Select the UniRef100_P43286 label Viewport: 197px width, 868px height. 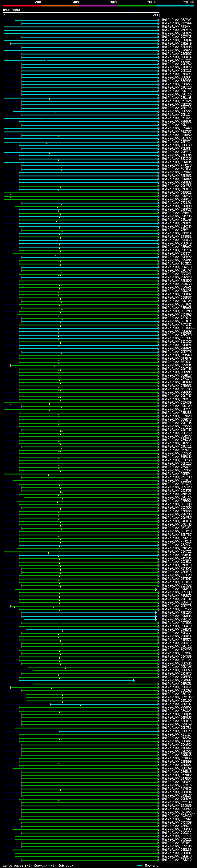tap(177, 558)
